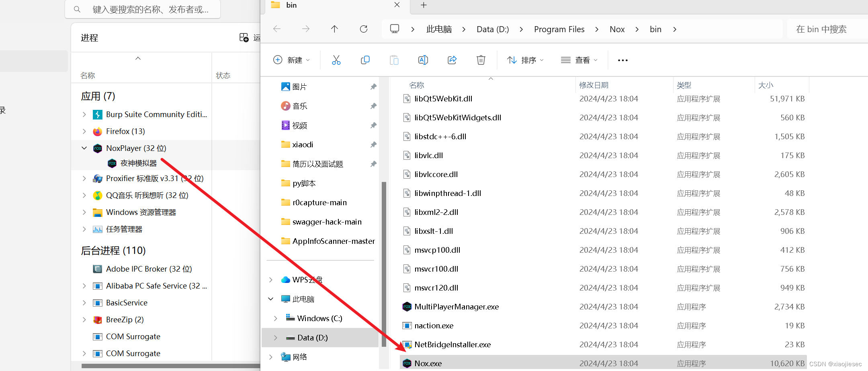Click the Cut scissors icon in Explorer toolbar

coord(336,60)
